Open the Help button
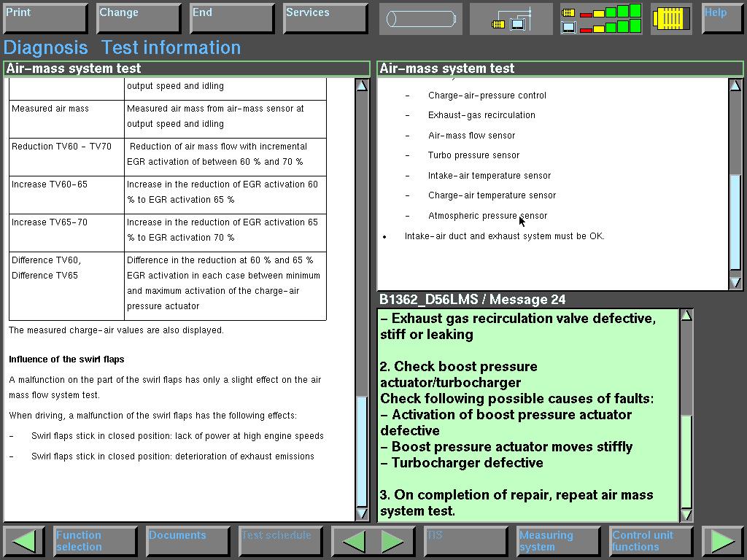747x560 pixels. pos(722,18)
